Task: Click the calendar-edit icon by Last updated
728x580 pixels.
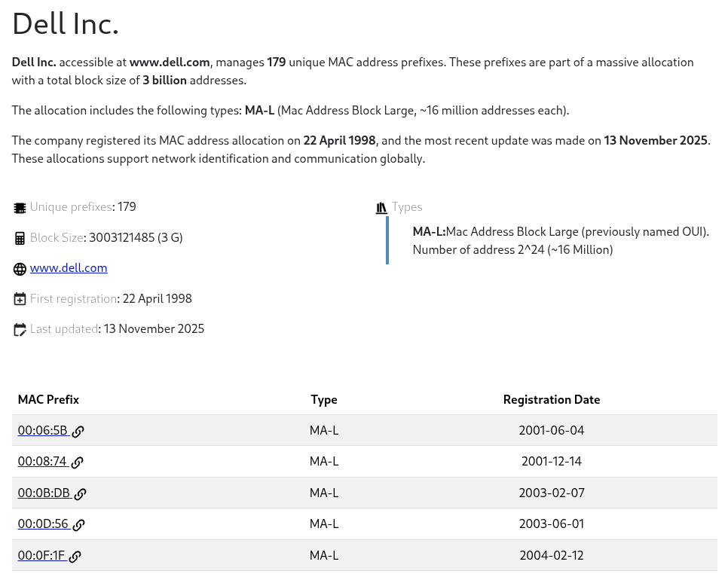Action: click(20, 330)
